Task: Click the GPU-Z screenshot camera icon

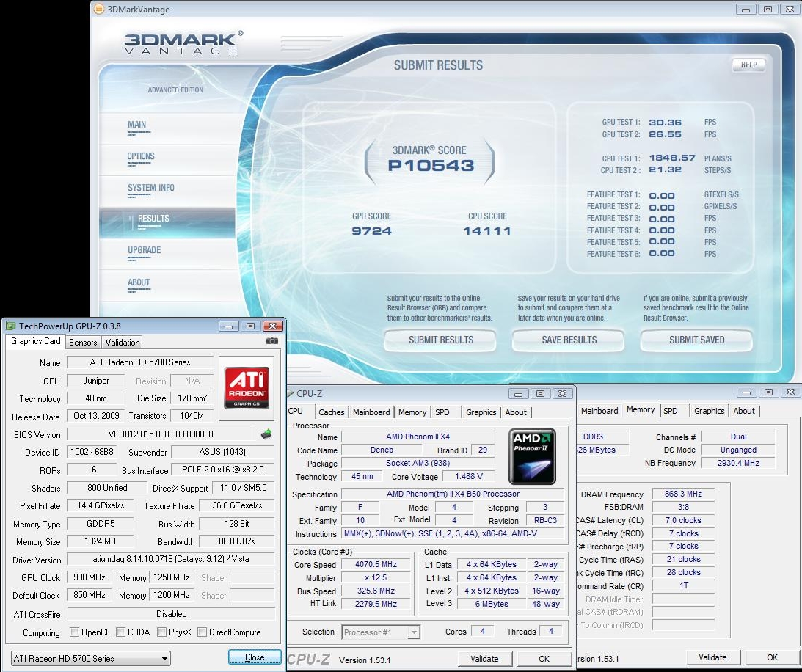Action: 271,341
